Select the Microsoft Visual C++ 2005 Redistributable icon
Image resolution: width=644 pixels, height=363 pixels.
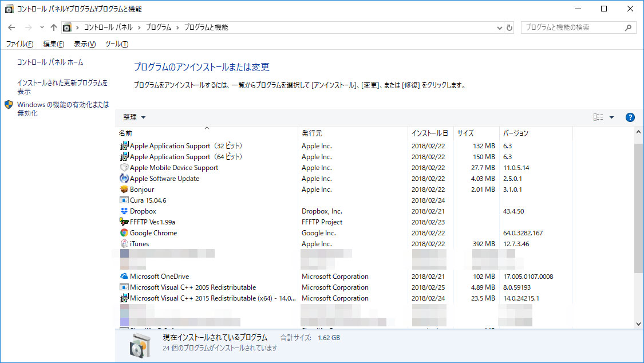tap(124, 287)
